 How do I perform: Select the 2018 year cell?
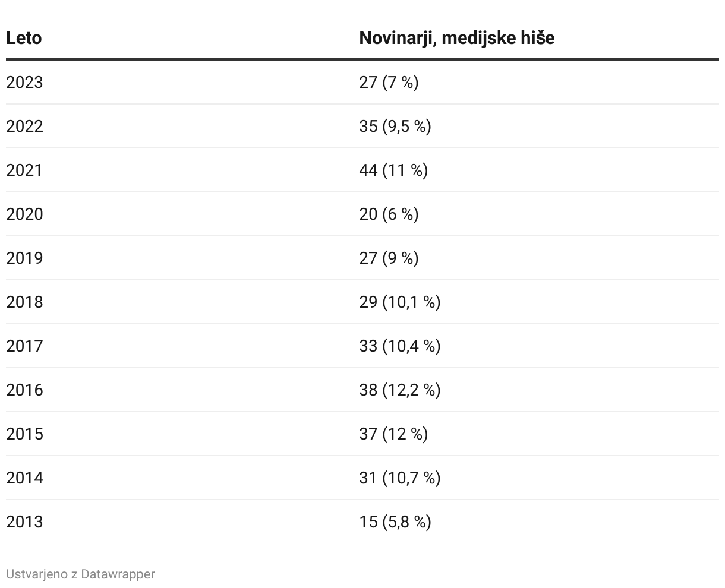25,302
